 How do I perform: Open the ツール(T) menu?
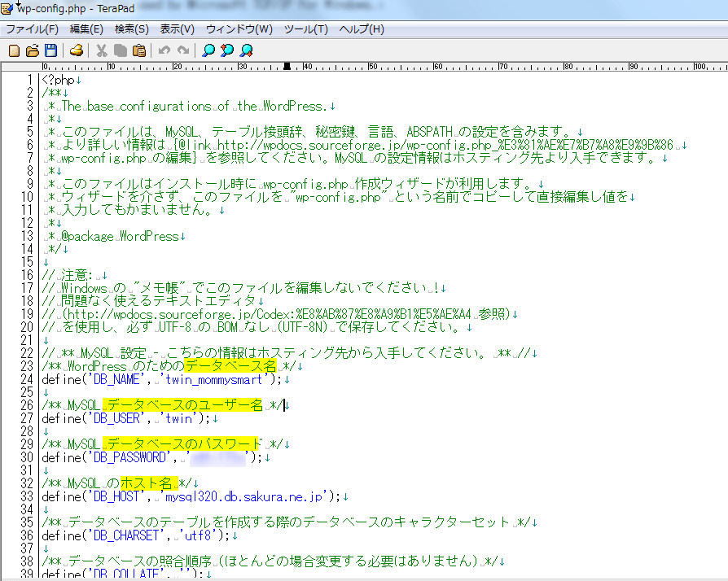coord(305,29)
